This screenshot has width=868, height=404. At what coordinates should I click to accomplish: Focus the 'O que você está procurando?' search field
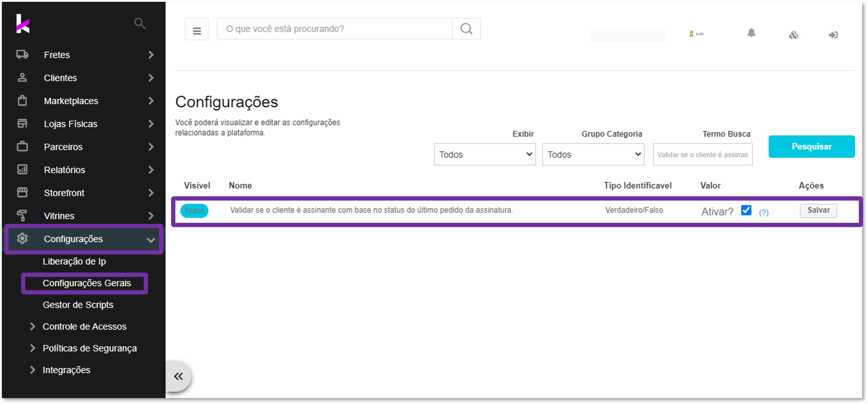click(334, 29)
